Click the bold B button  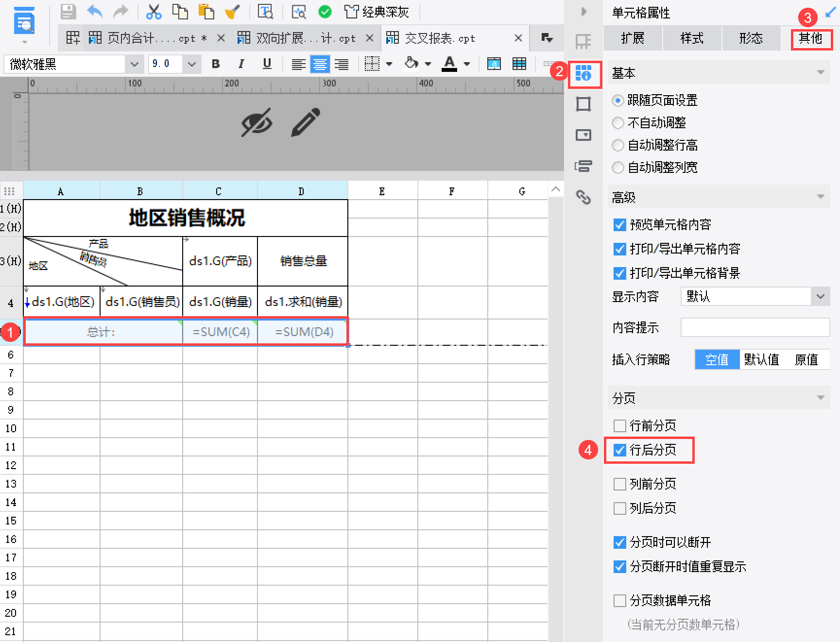point(216,64)
